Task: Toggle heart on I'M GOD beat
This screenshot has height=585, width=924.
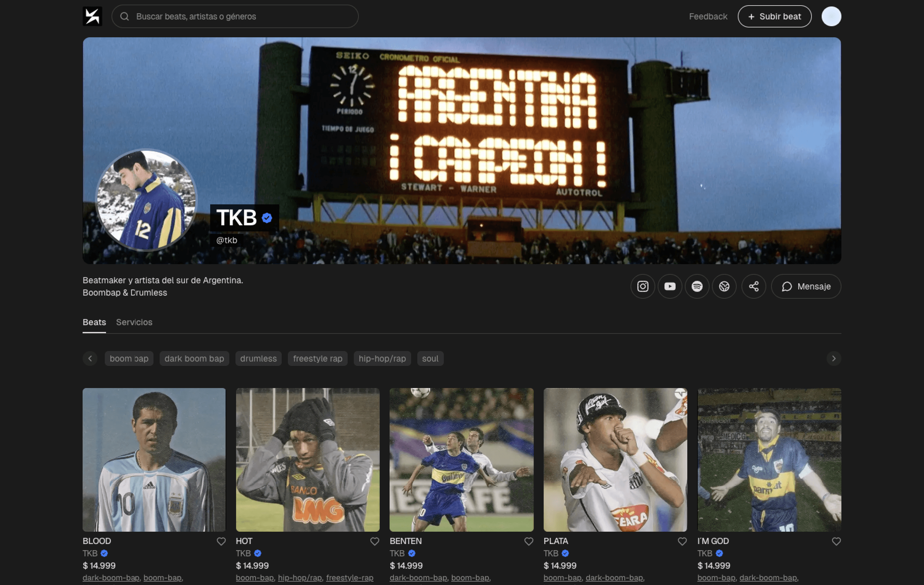Action: coord(836,541)
